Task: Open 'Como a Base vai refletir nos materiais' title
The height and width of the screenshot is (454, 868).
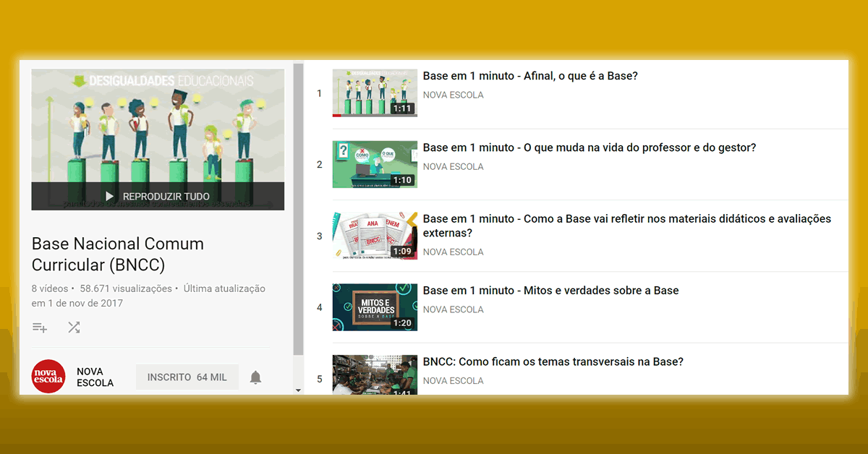Action: click(x=627, y=226)
